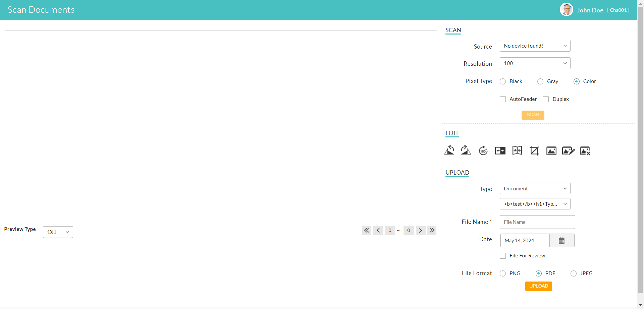Click the mirror flip icon with opposing arrows
644x309 pixels.
point(517,151)
